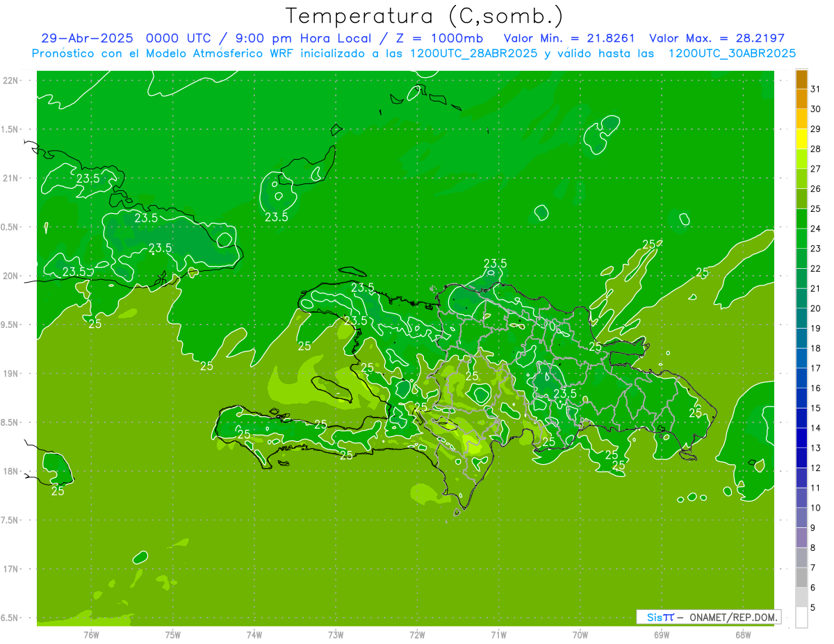Click the '28' colorbar label
The image size is (834, 644).
tap(815, 149)
